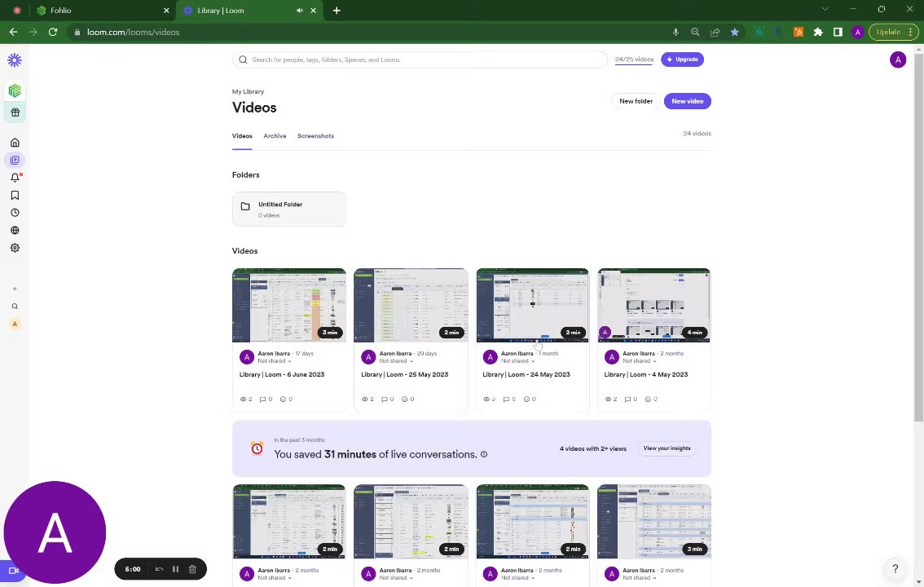Click the browser zoom magnifier icon

(695, 33)
